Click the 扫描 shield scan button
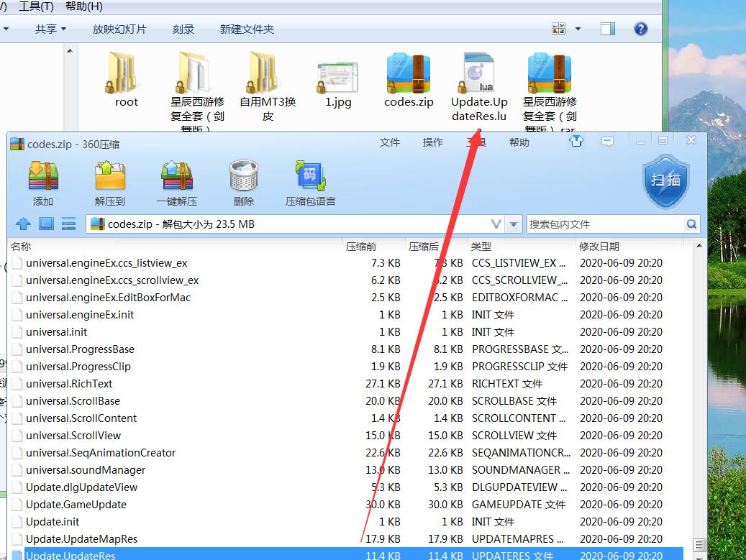The height and width of the screenshot is (560, 746). click(x=665, y=180)
